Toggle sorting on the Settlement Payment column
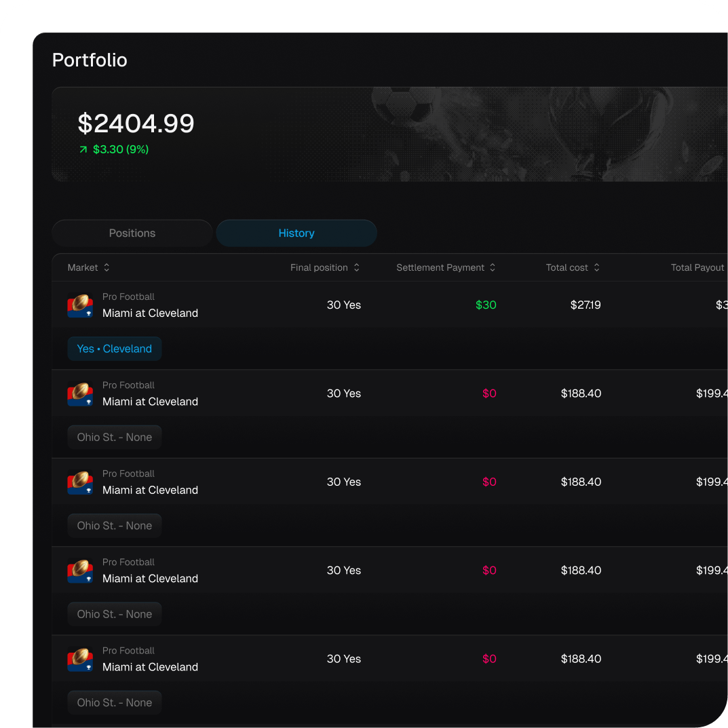 tap(493, 267)
